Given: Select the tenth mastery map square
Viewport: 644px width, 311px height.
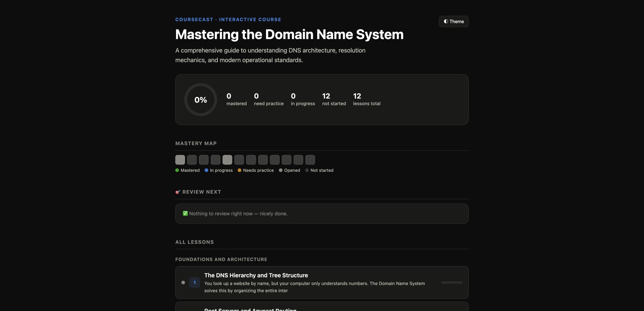Looking at the screenshot, I should click(286, 160).
